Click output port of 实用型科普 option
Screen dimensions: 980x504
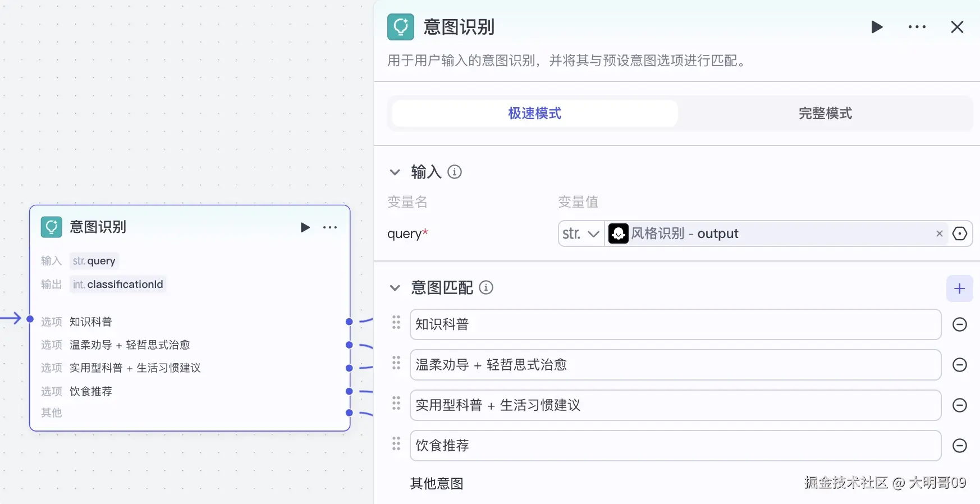pos(349,368)
